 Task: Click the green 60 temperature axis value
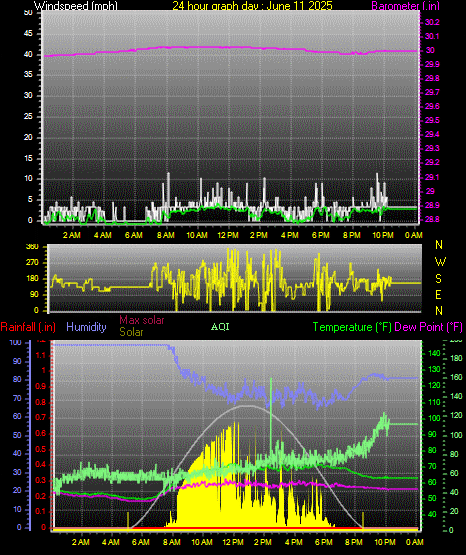pyautogui.click(x=432, y=482)
